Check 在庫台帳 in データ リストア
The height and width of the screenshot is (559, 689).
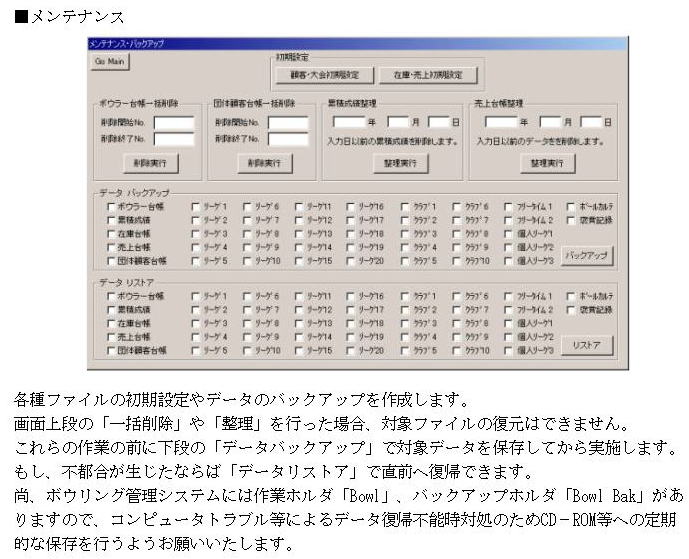click(x=111, y=324)
